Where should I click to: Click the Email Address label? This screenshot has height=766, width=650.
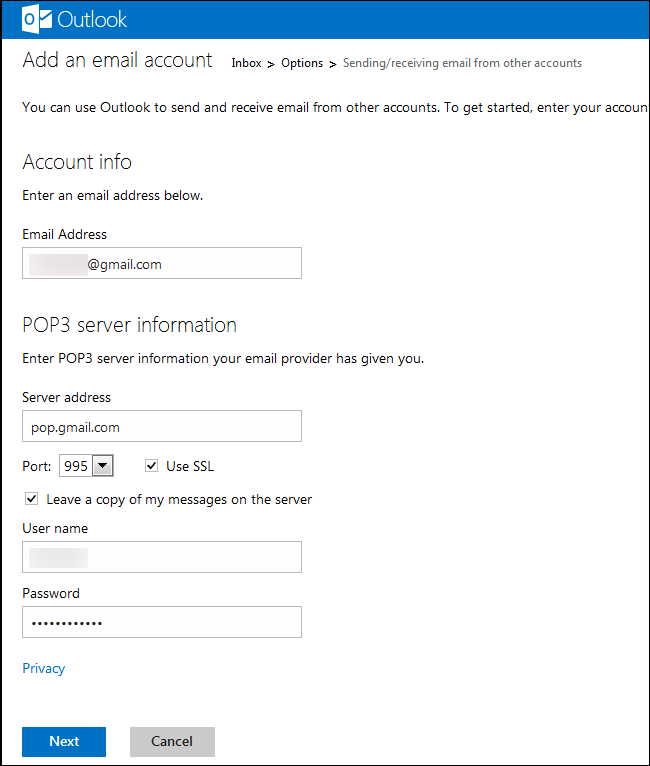pyautogui.click(x=64, y=234)
